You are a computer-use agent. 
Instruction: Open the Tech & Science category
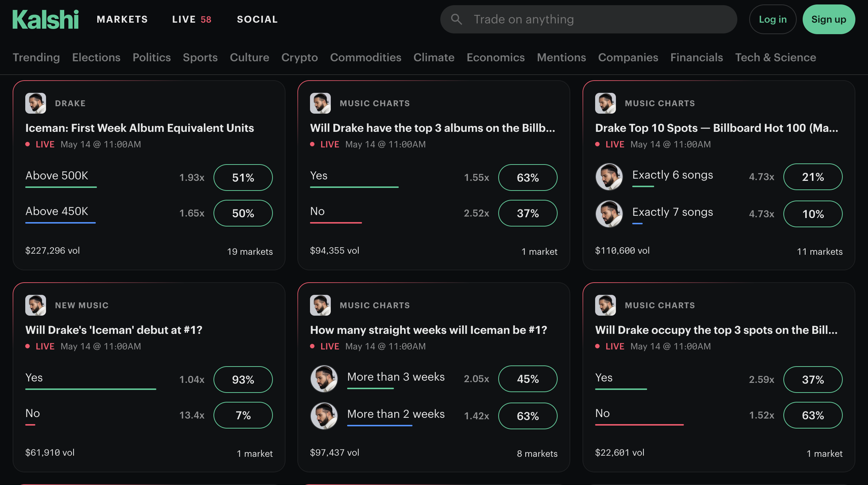click(x=776, y=57)
